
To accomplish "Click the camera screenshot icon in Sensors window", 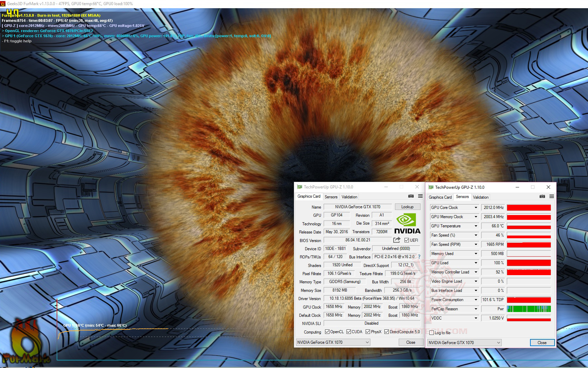I will point(542,197).
